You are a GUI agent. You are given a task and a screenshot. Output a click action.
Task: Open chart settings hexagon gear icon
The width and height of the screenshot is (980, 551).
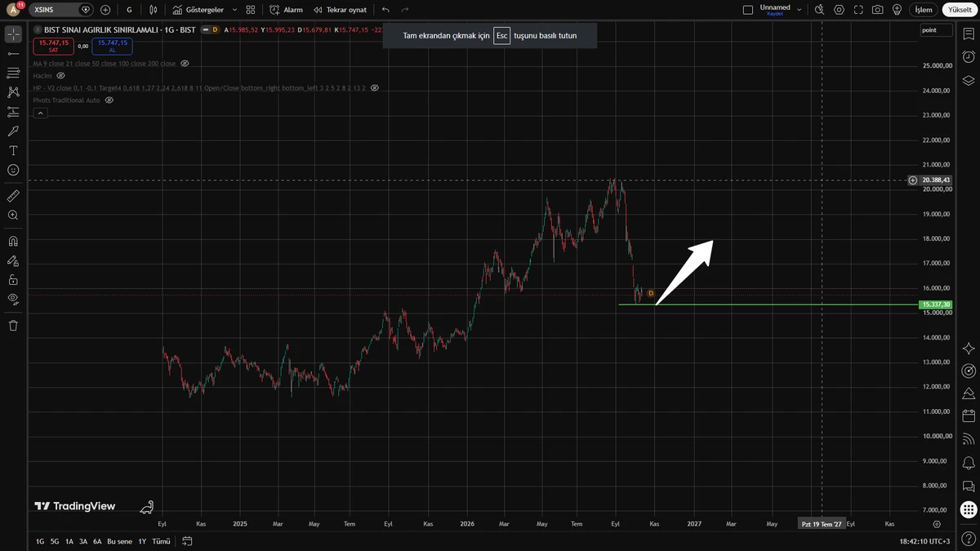coord(839,10)
